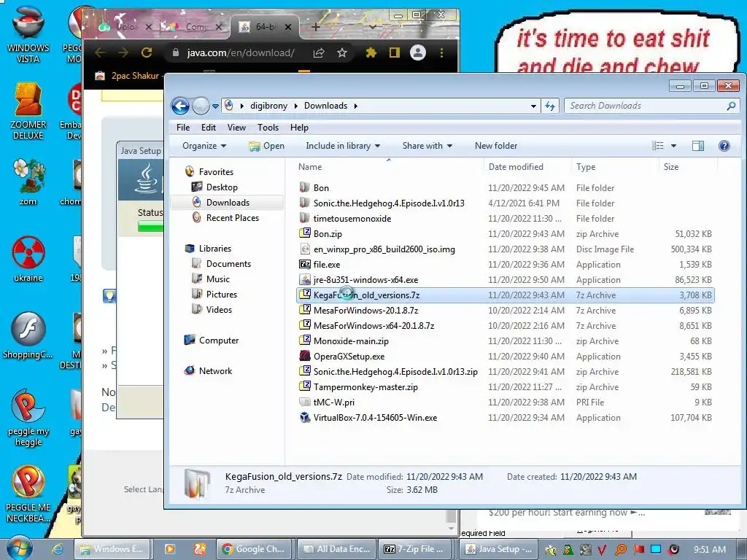Open Chrome three-dot menu
The height and width of the screenshot is (560, 747).
coord(441,52)
